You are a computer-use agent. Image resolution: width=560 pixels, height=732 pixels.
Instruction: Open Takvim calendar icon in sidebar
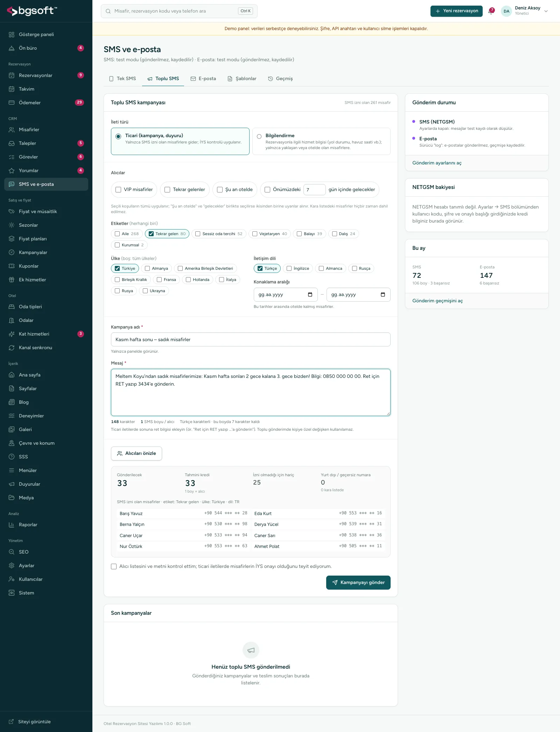(x=12, y=89)
